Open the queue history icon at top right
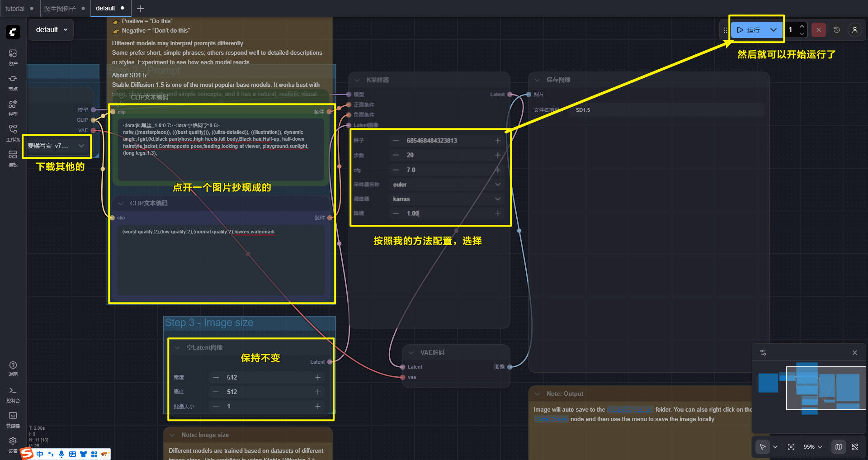The width and height of the screenshot is (868, 460). click(837, 30)
